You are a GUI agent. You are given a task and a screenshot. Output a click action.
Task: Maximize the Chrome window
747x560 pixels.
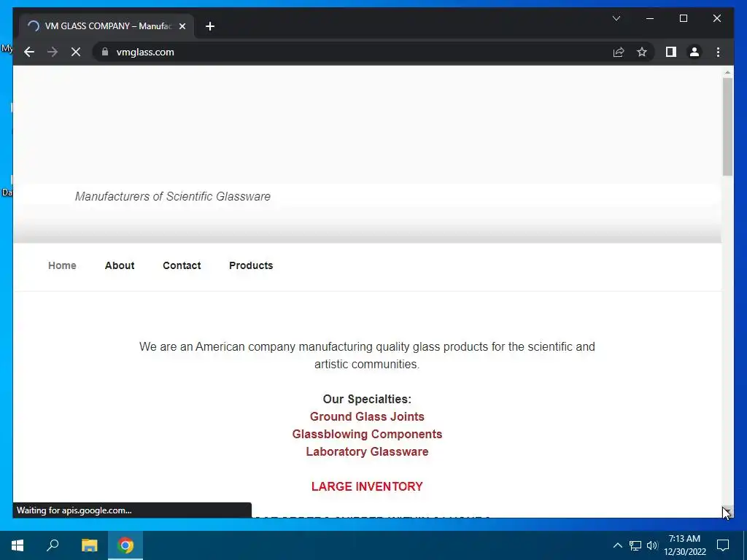684,18
